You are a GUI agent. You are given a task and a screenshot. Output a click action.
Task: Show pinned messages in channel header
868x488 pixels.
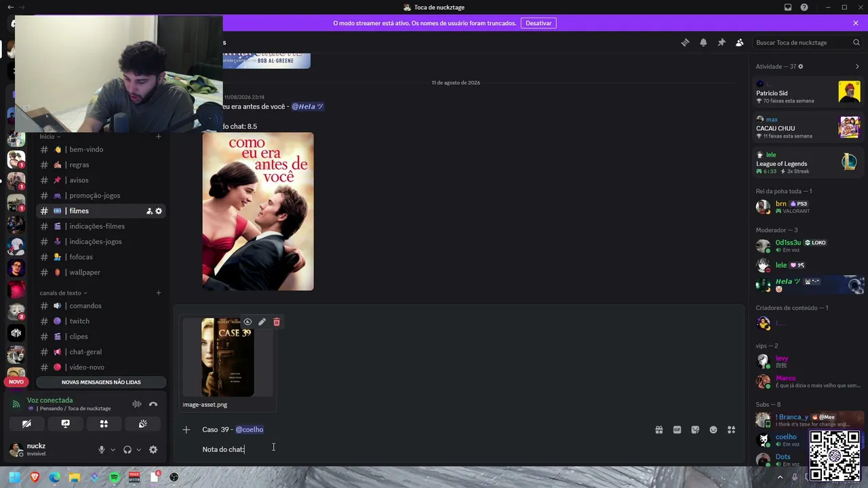coord(722,43)
